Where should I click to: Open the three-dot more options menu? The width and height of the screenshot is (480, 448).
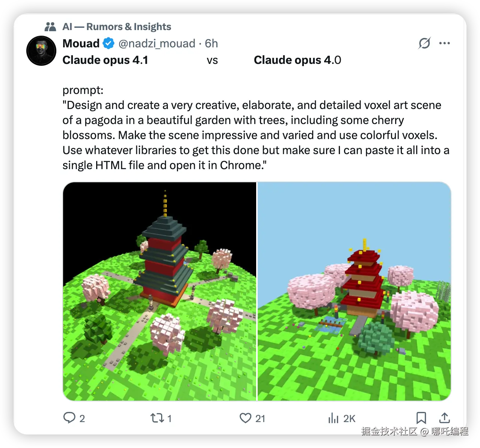[x=444, y=43]
